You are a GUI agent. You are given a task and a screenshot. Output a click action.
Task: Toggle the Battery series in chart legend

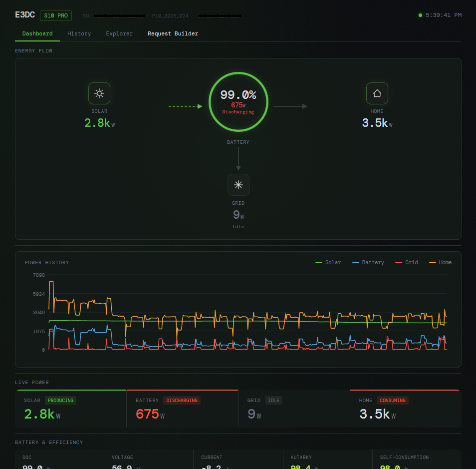(368, 262)
